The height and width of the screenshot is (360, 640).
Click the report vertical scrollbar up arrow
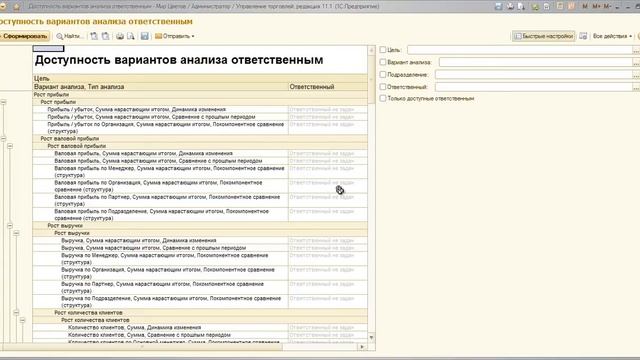click(371, 50)
